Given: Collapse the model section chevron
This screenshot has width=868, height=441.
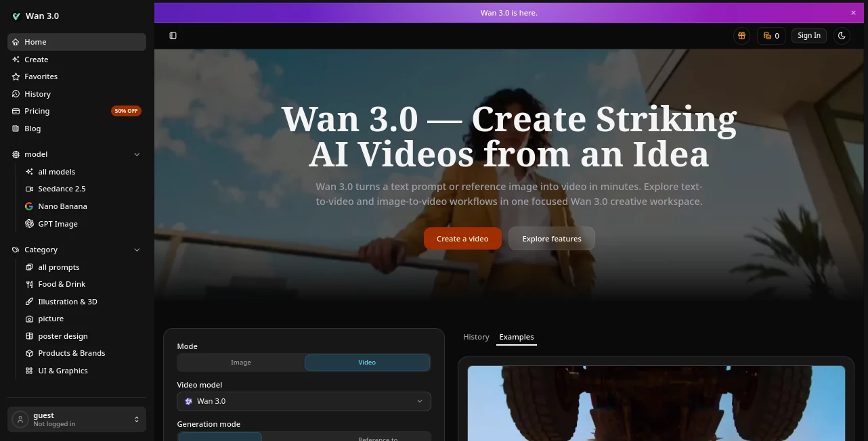Looking at the screenshot, I should coord(137,154).
